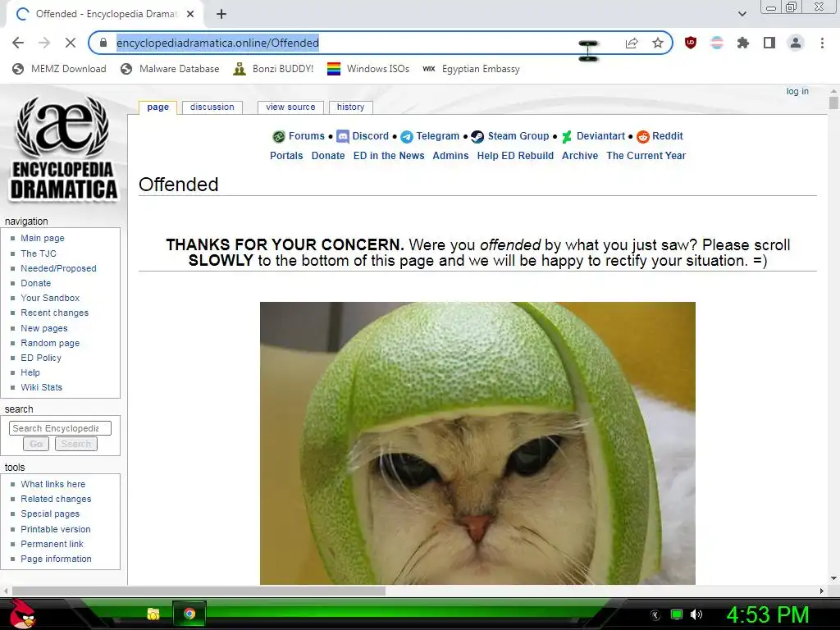
Task: Click the cat in lime helmet image
Action: pos(477,443)
